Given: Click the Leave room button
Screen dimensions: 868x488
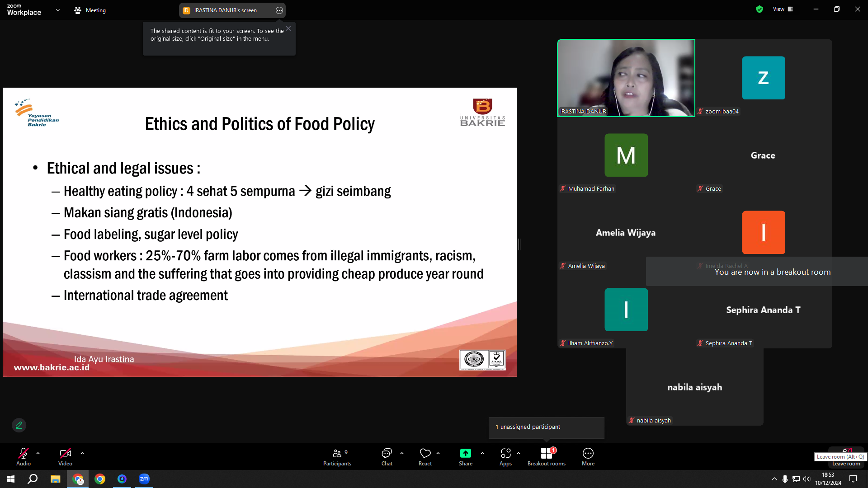Looking at the screenshot, I should click(x=846, y=457).
